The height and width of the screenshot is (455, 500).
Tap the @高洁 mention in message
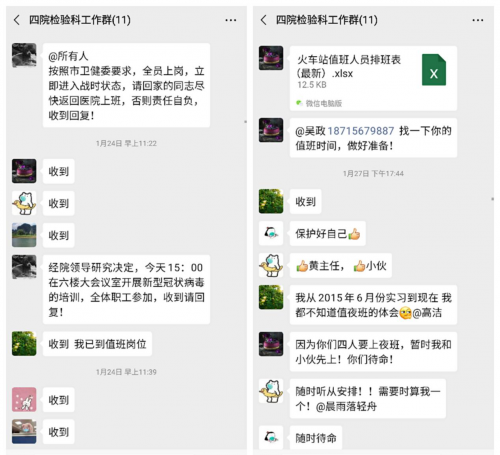427,313
